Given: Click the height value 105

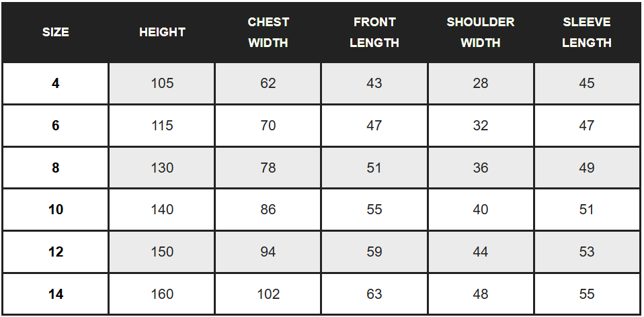Looking at the screenshot, I should click(162, 84).
